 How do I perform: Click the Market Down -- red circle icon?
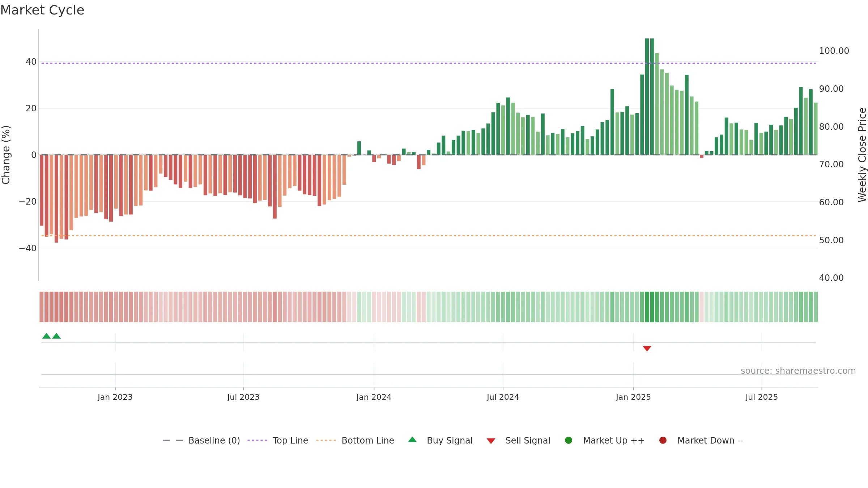point(663,440)
